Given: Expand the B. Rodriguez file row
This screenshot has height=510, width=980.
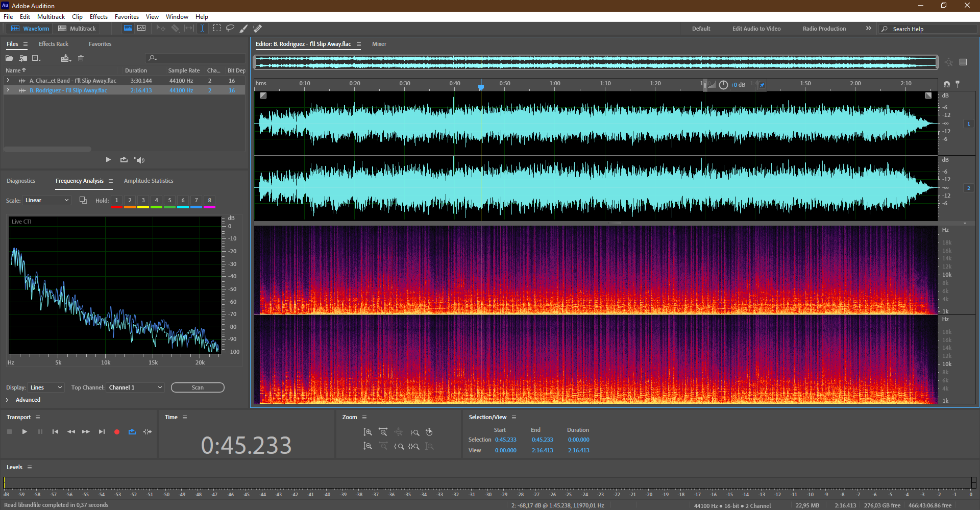Looking at the screenshot, I should [8, 90].
